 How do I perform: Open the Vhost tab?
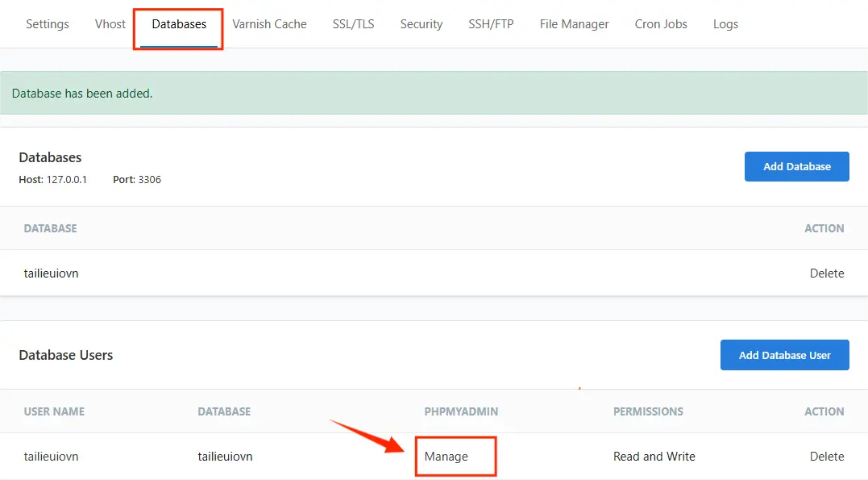point(110,24)
